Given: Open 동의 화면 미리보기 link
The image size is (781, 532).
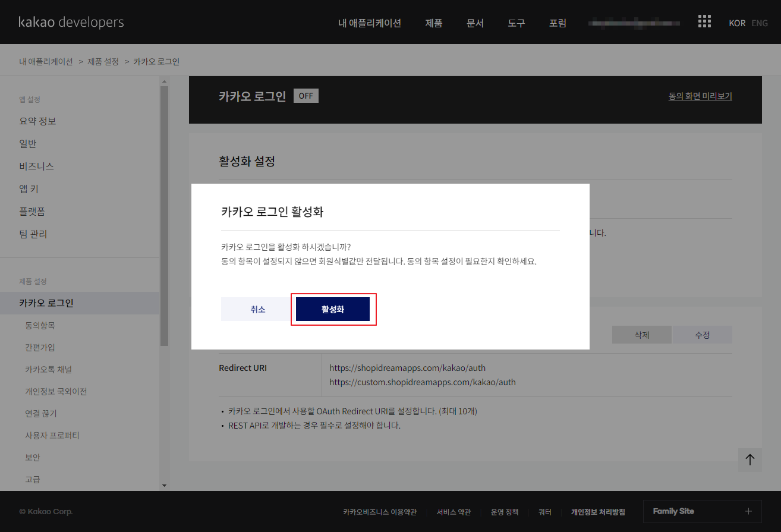Looking at the screenshot, I should coord(700,96).
